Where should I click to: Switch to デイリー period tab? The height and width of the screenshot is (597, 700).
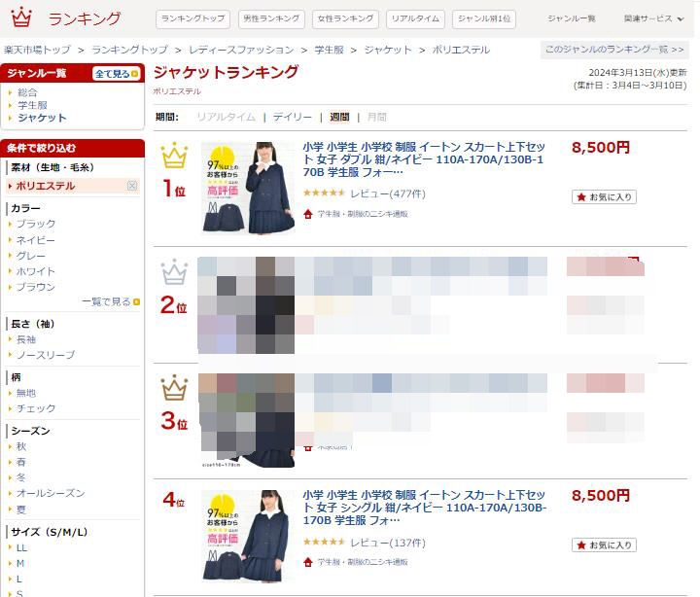click(x=293, y=117)
